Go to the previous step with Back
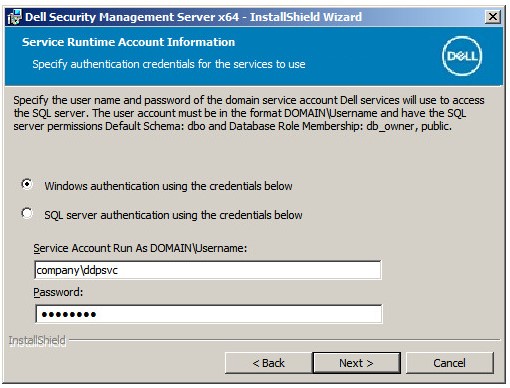Viewport: 510px width, 388px height. [x=268, y=363]
